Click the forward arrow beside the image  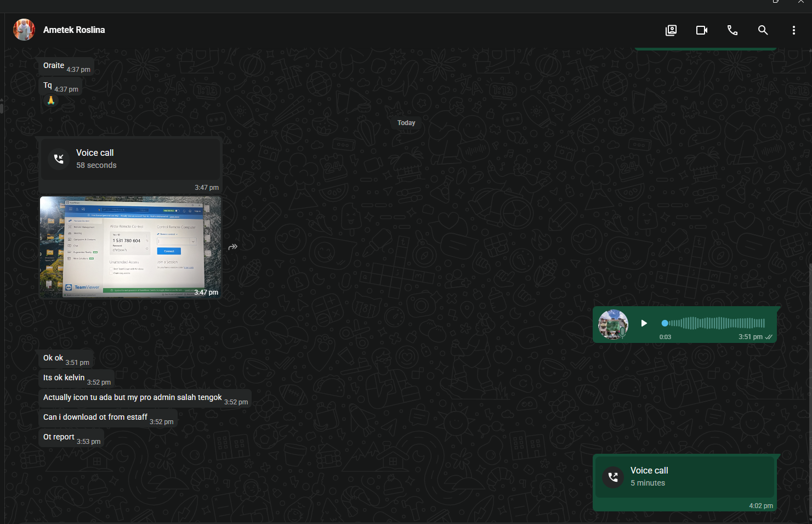click(x=233, y=247)
